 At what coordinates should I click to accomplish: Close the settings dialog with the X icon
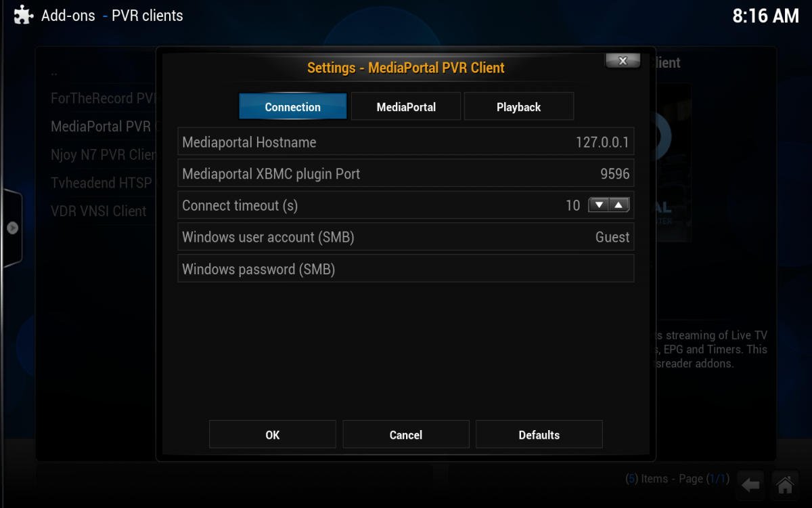click(x=622, y=60)
